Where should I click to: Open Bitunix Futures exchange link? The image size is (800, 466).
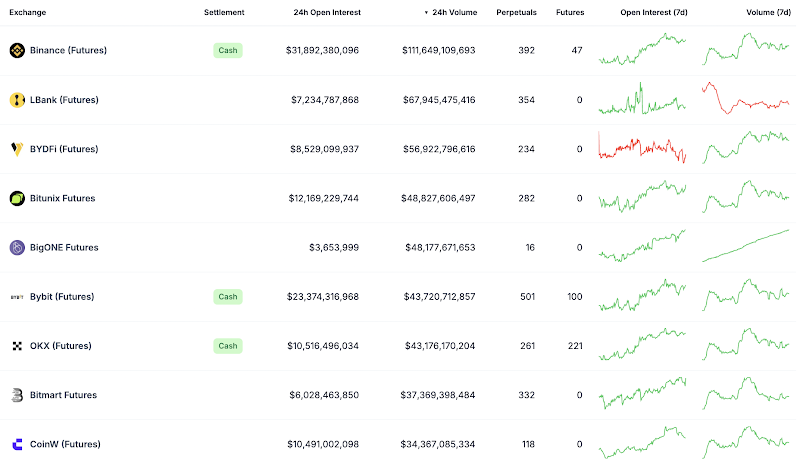point(62,198)
